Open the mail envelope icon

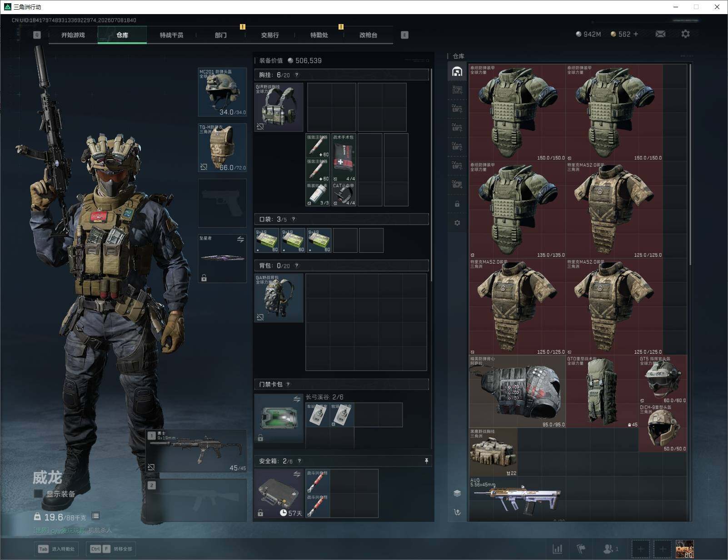coord(660,34)
